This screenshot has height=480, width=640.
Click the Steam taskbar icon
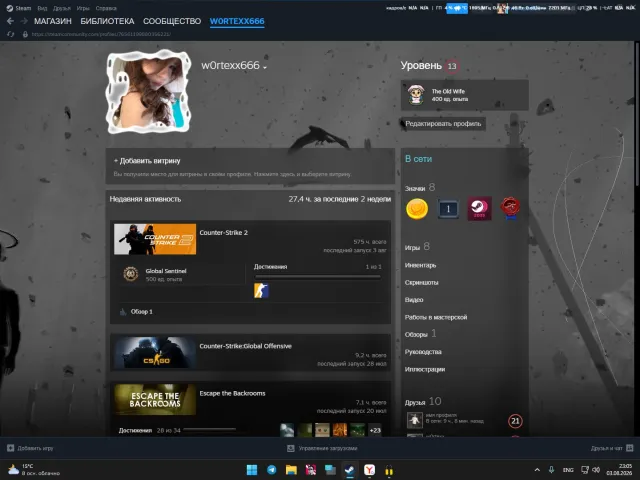[x=350, y=470]
